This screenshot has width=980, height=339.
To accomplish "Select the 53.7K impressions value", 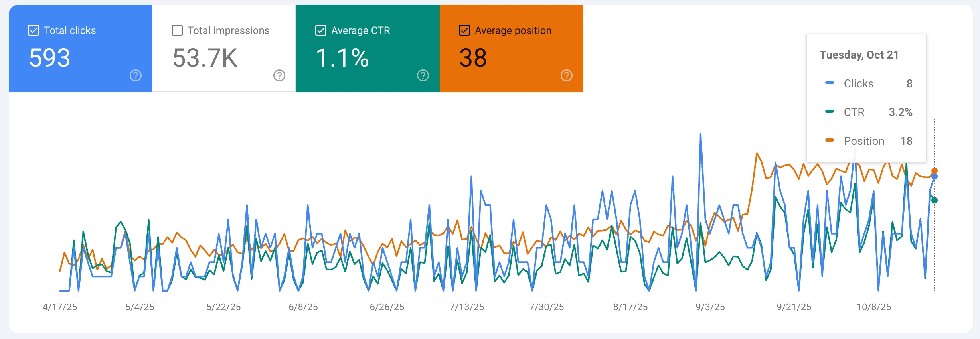I will click(205, 58).
